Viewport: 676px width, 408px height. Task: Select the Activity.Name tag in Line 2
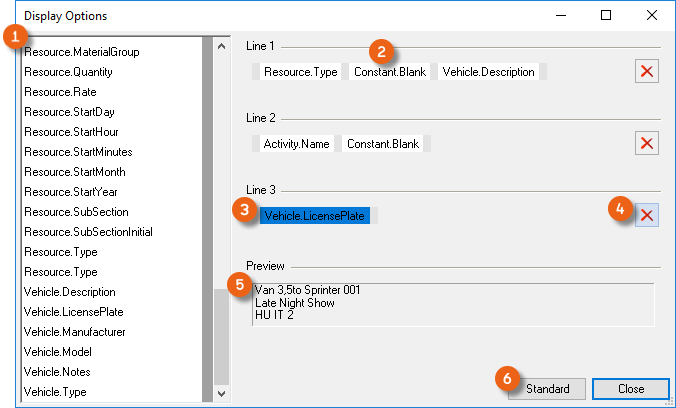point(296,144)
